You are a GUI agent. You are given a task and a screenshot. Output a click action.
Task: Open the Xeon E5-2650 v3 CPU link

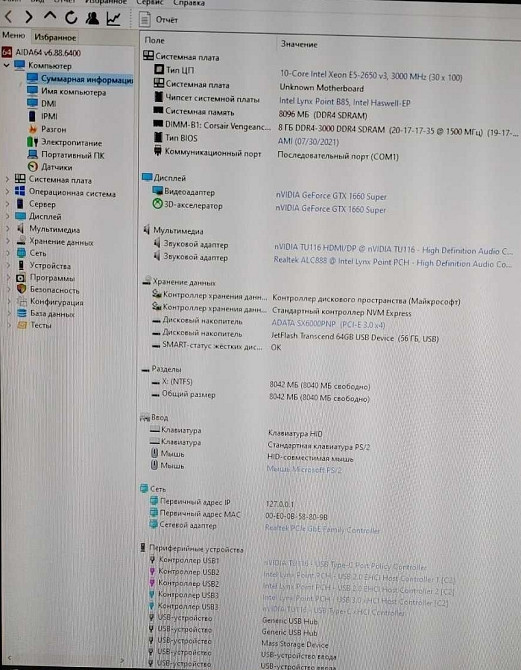pos(371,76)
